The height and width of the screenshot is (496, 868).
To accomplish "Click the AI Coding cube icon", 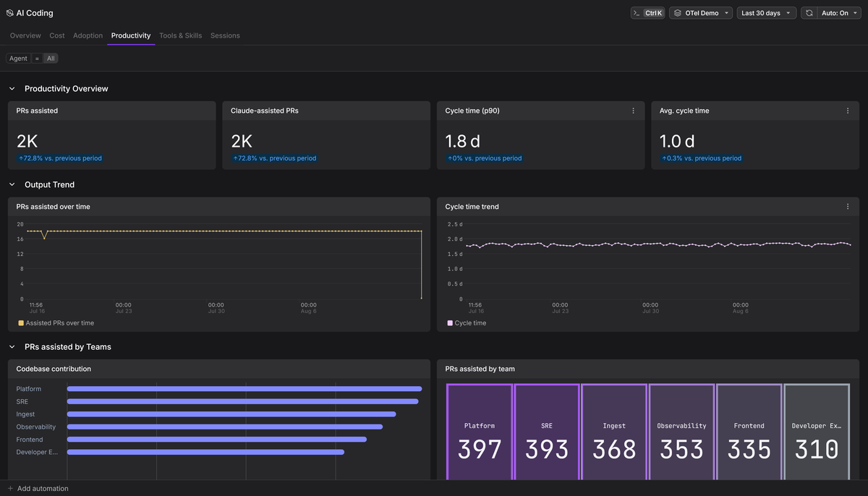I will coord(10,13).
